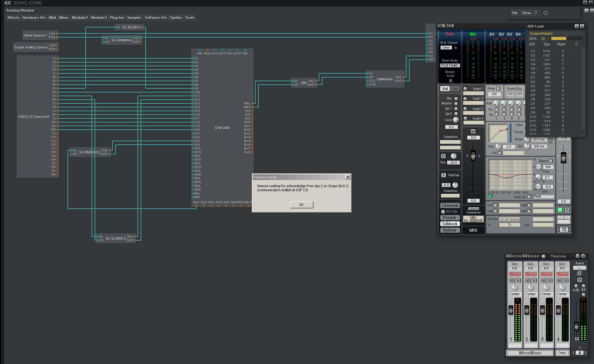594x364 pixels.
Task: Click the DSP Load percent toggle icon
Action: point(576,44)
